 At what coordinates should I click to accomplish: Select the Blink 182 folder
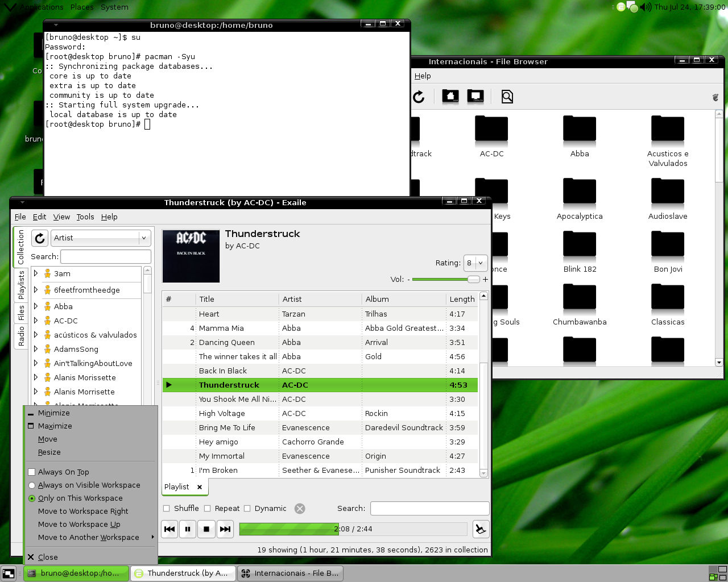click(580, 252)
